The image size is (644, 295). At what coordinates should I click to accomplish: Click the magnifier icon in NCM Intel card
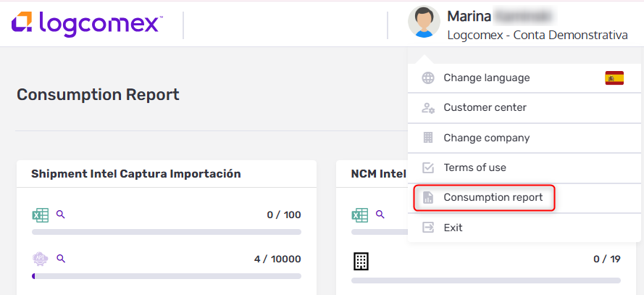[x=380, y=215]
